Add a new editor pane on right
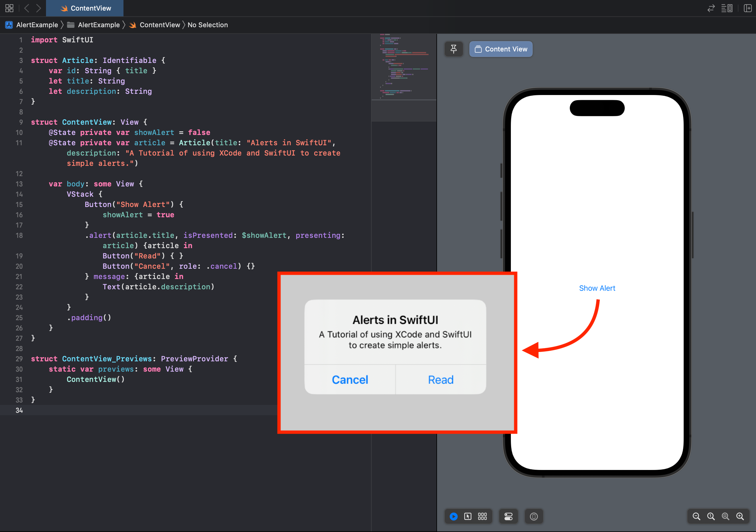The width and height of the screenshot is (756, 532). coord(748,8)
